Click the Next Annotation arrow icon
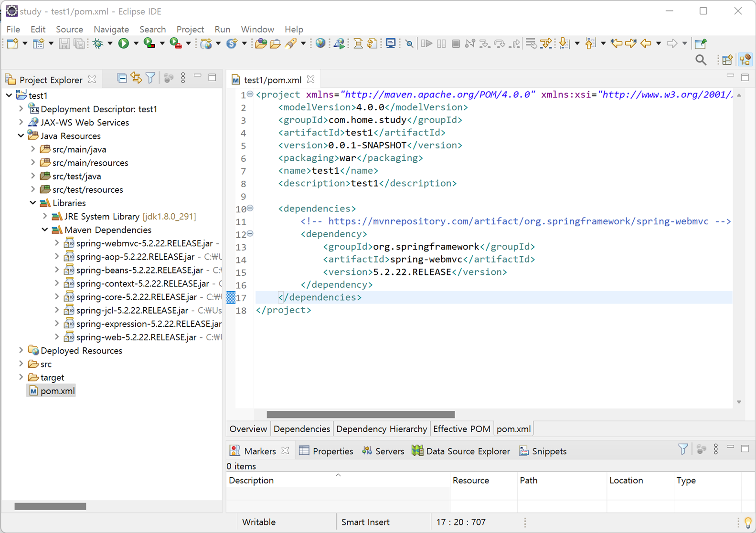This screenshot has width=756, height=533. point(564,43)
